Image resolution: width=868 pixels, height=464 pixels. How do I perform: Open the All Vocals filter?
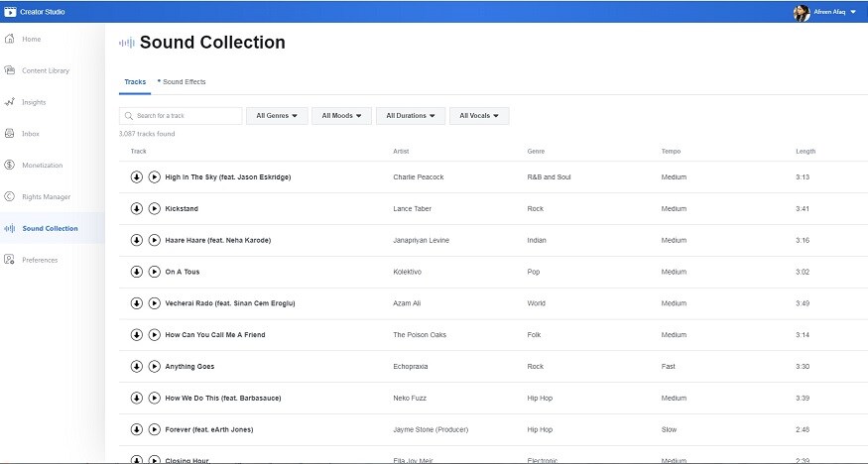pyautogui.click(x=478, y=116)
